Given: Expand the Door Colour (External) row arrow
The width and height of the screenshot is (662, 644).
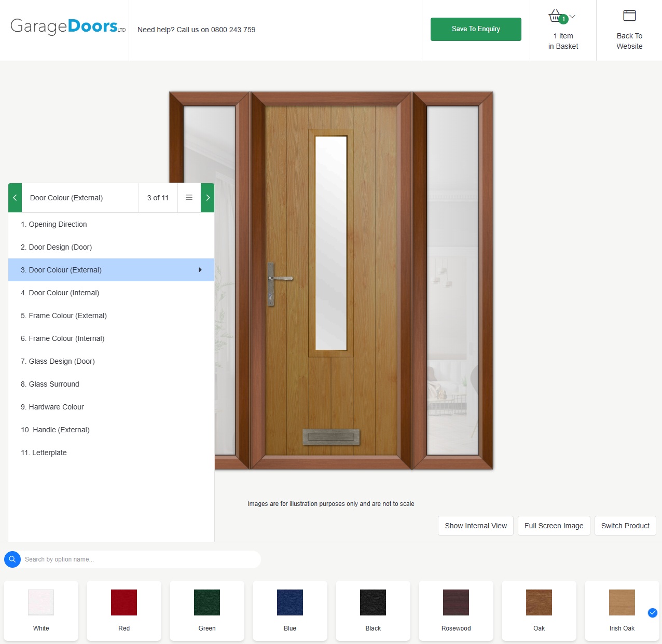Looking at the screenshot, I should click(x=200, y=270).
